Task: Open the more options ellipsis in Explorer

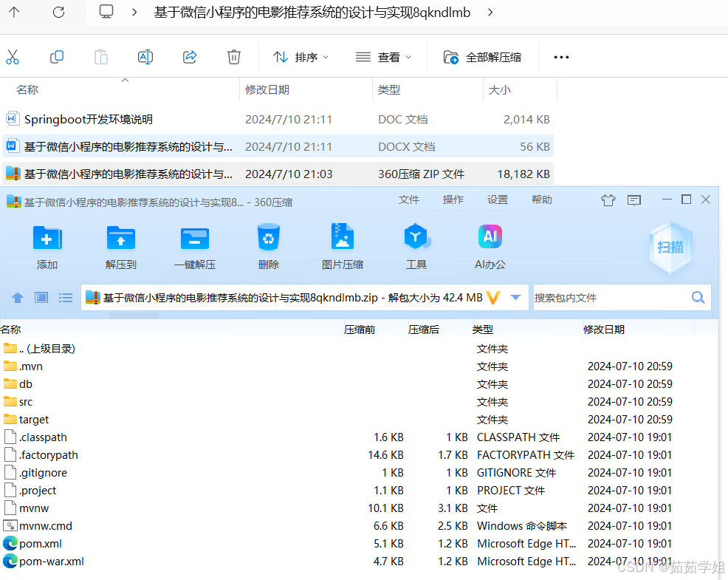Action: point(561,57)
